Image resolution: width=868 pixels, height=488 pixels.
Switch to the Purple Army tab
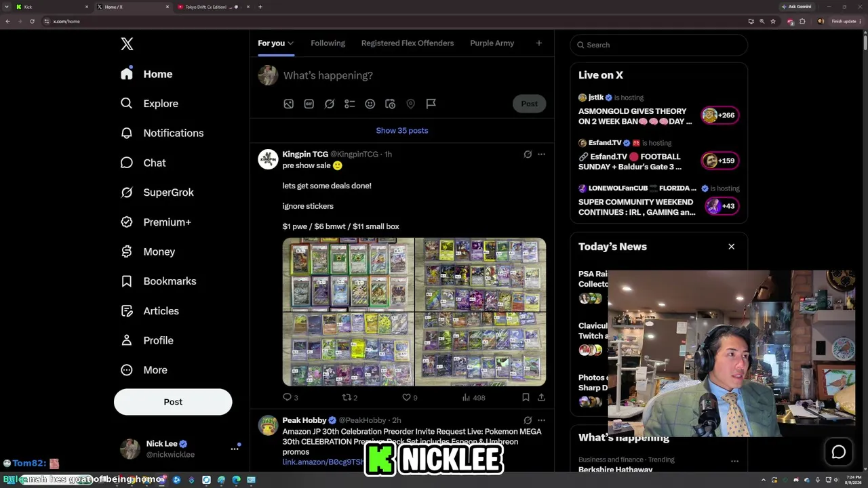tap(492, 43)
